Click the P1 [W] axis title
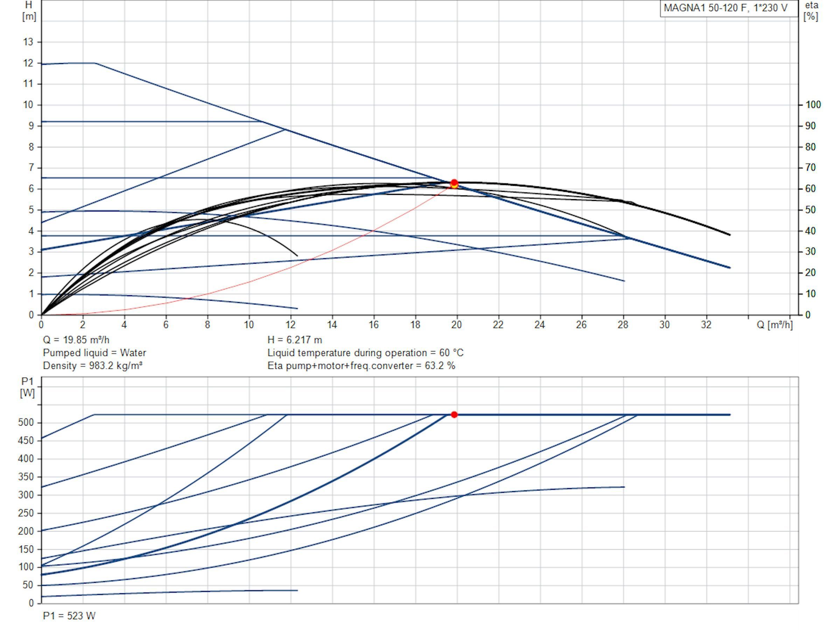 pyautogui.click(x=27, y=387)
